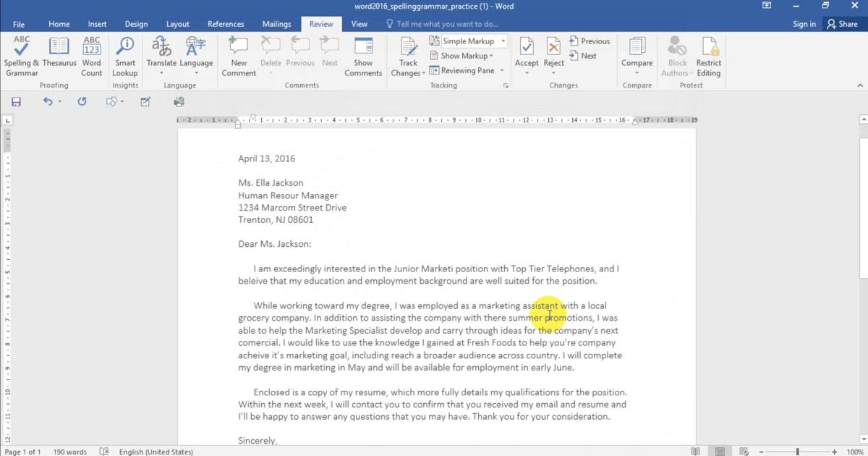This screenshot has height=456, width=868.
Task: Open Ribbon Display Options
Action: click(767, 6)
